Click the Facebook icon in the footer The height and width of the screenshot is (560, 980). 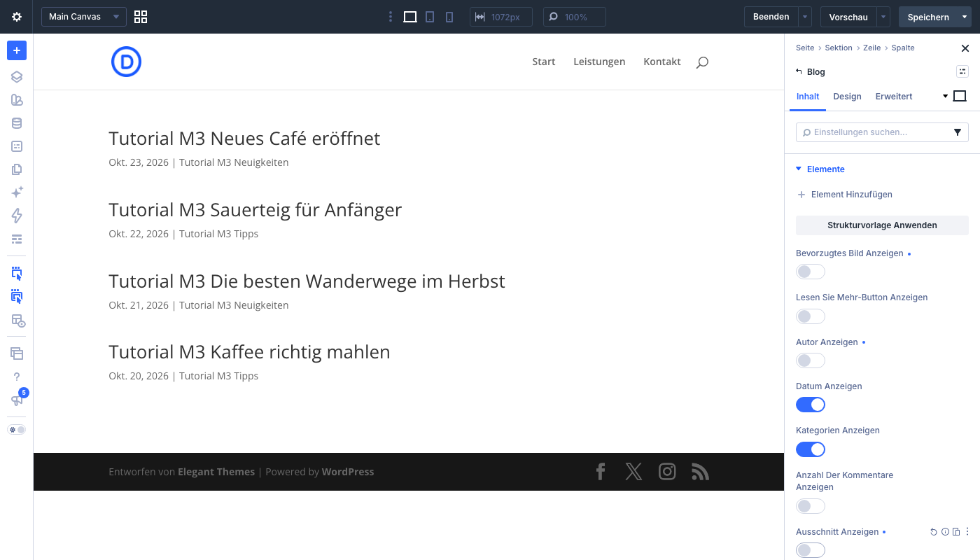click(x=600, y=472)
